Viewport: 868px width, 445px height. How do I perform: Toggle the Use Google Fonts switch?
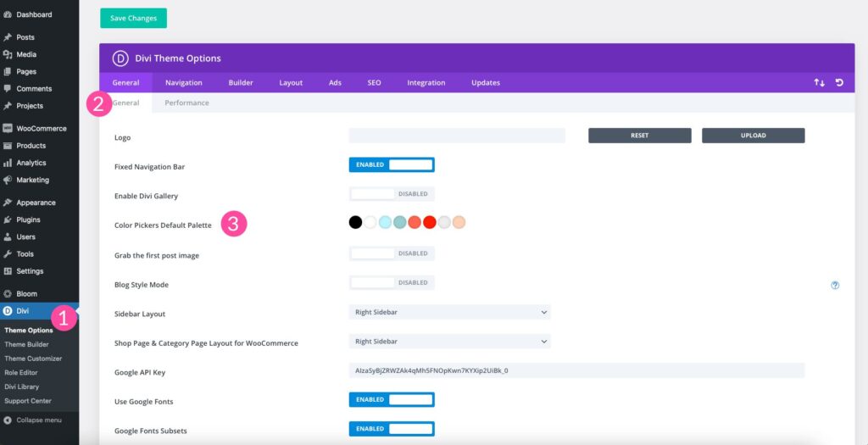click(x=392, y=399)
